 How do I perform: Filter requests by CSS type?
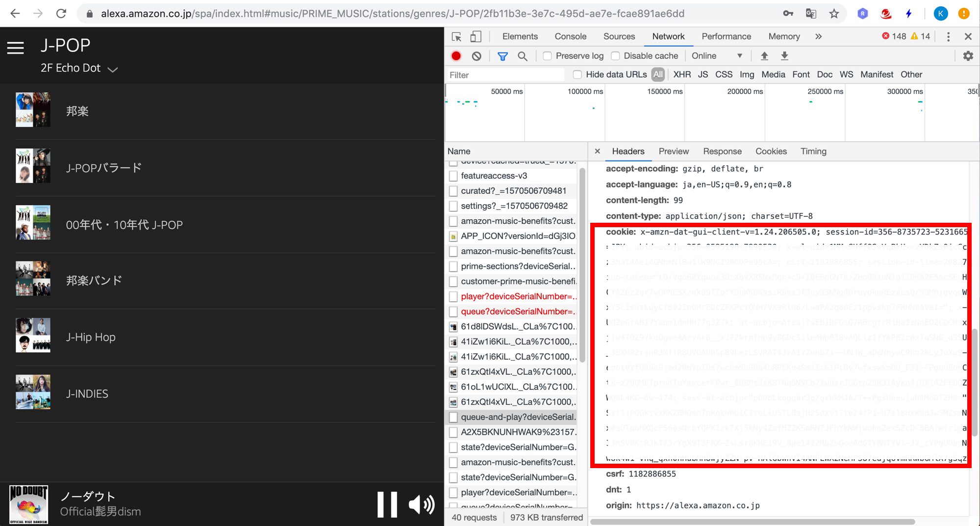click(724, 75)
